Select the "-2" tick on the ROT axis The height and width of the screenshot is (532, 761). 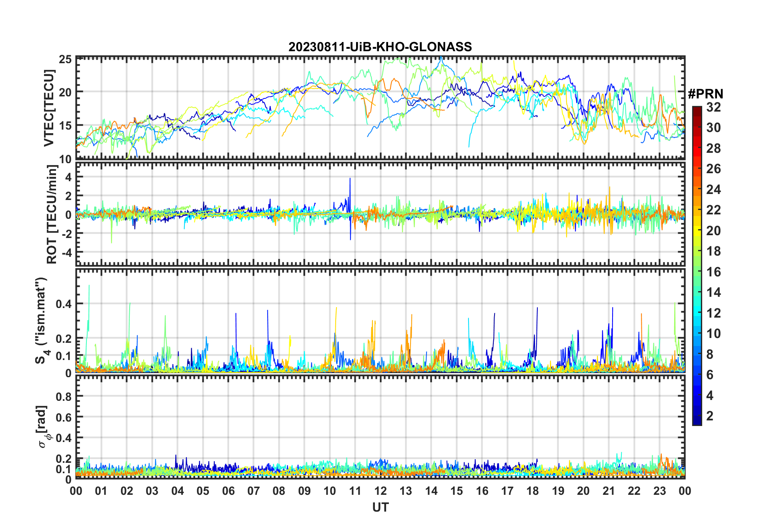click(66, 234)
